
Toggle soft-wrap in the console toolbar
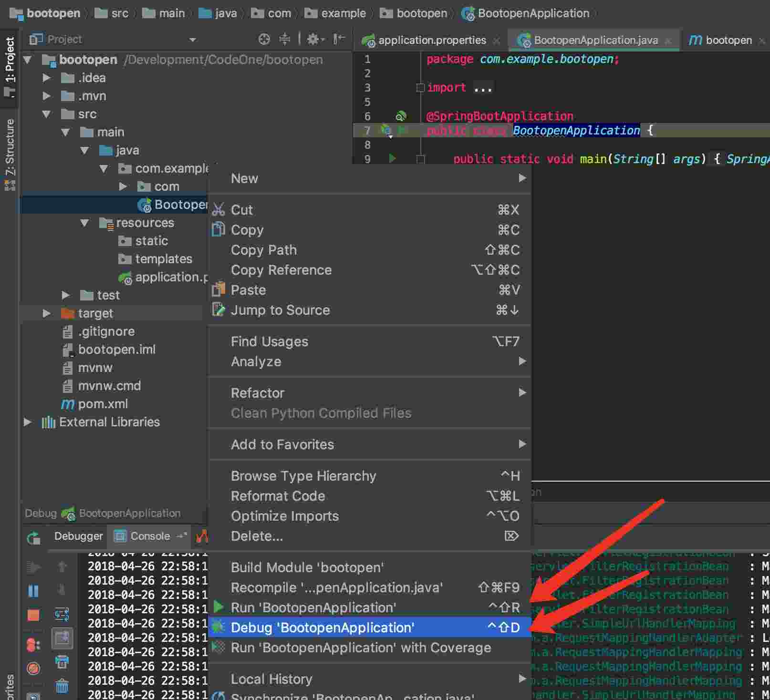pos(62,615)
